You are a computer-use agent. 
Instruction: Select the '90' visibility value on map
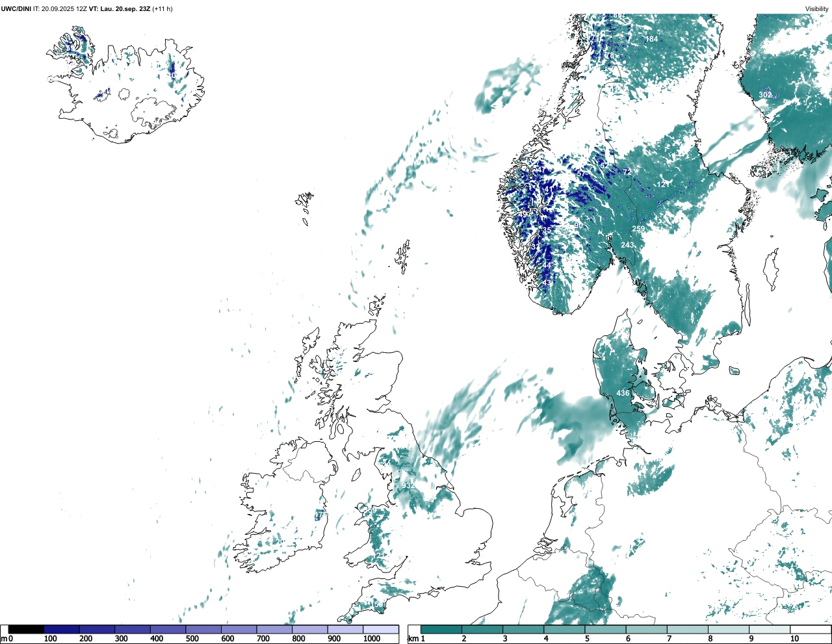[x=578, y=225]
